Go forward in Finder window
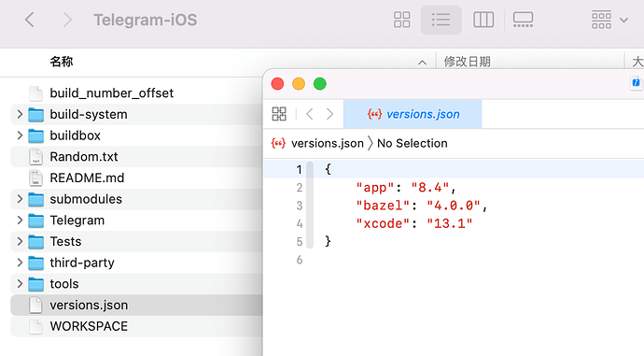The width and height of the screenshot is (644, 356). (x=67, y=20)
